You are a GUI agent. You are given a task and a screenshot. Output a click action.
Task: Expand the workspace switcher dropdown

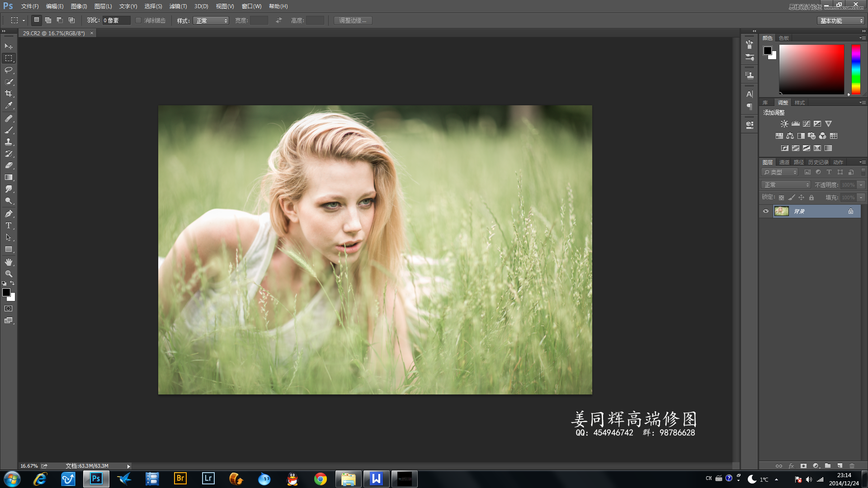[x=841, y=20]
